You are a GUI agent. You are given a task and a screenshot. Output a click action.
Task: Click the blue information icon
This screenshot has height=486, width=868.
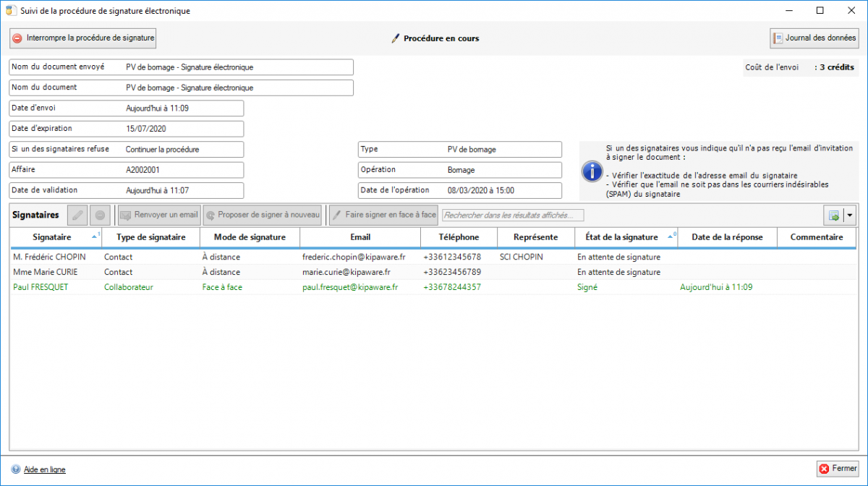pyautogui.click(x=592, y=171)
